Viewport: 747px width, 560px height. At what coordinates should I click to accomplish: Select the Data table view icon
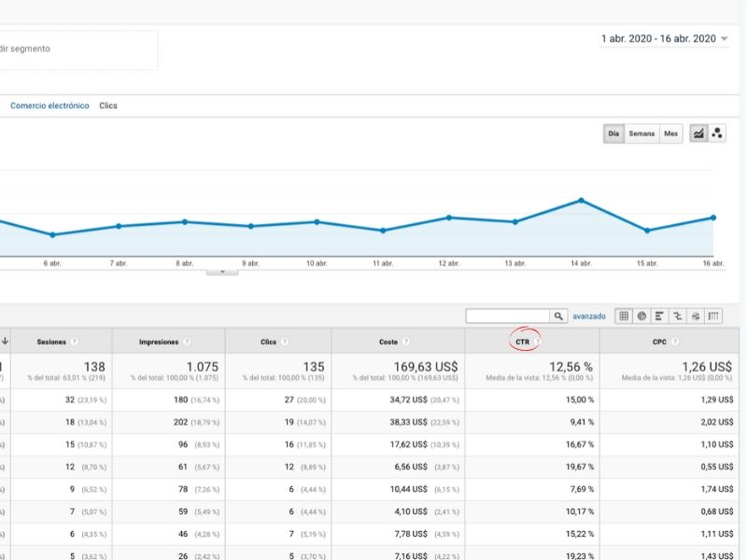pos(624,315)
